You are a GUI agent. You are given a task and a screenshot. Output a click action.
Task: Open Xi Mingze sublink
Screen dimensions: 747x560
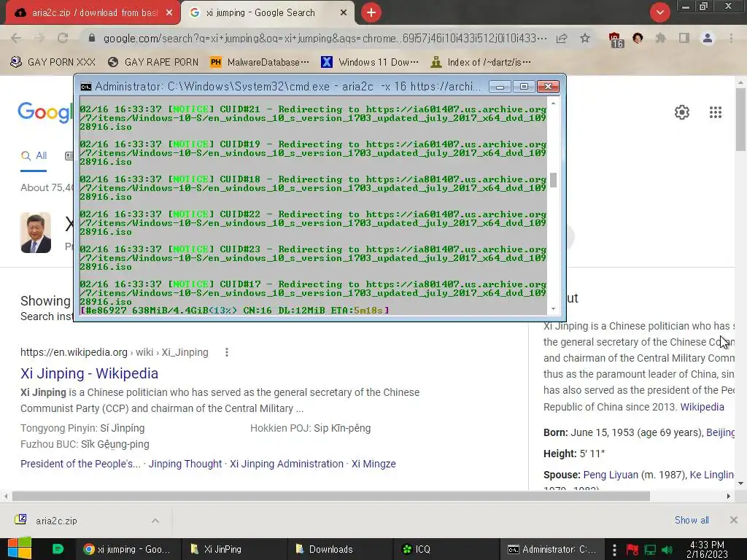click(x=373, y=464)
